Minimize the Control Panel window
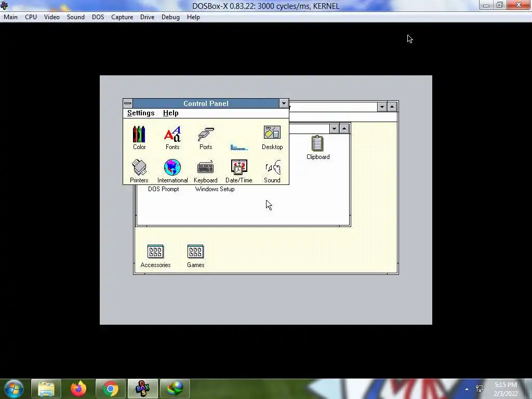This screenshot has width=532, height=399. point(284,103)
